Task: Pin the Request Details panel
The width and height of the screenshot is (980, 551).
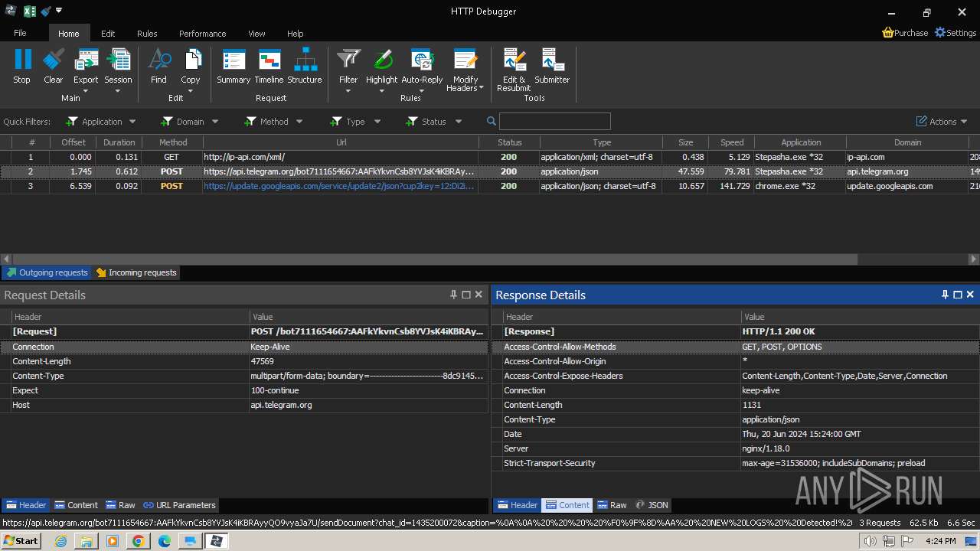Action: point(453,295)
